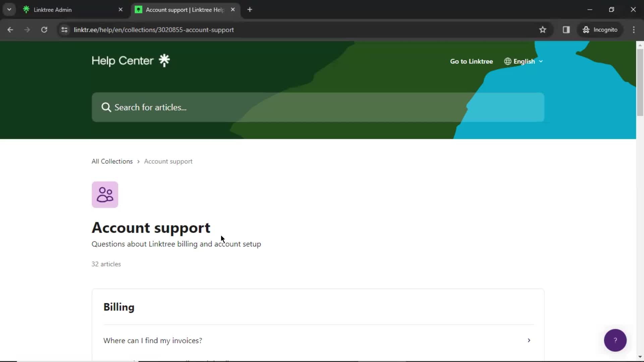Click the Linktree asterisk logo beside Help Center
This screenshot has width=644, height=362.
coord(164,61)
